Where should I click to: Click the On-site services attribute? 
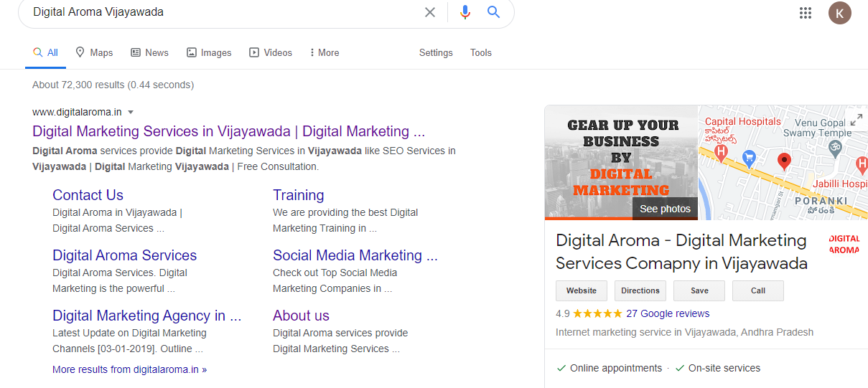(x=717, y=368)
